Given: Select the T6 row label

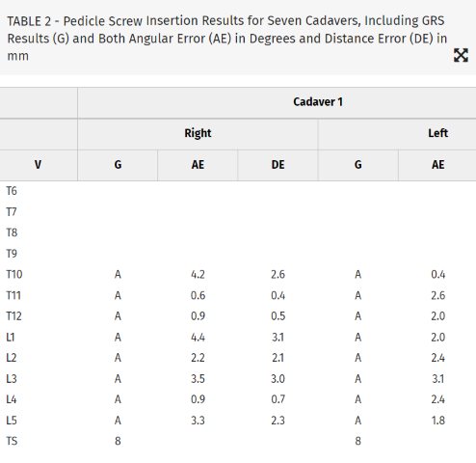Looking at the screenshot, I should 12,191.
